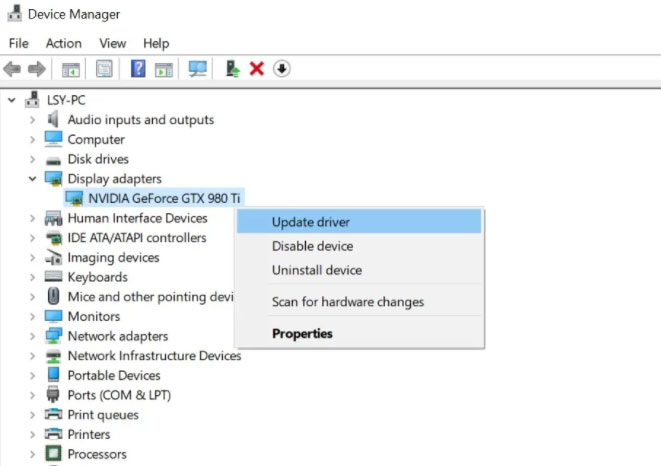Choose Scan for hardware changes entry

pos(359,302)
